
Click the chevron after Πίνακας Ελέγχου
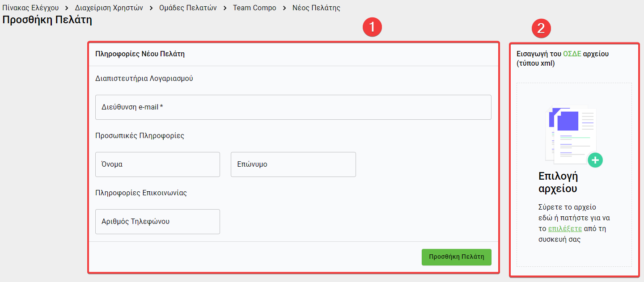(x=67, y=8)
